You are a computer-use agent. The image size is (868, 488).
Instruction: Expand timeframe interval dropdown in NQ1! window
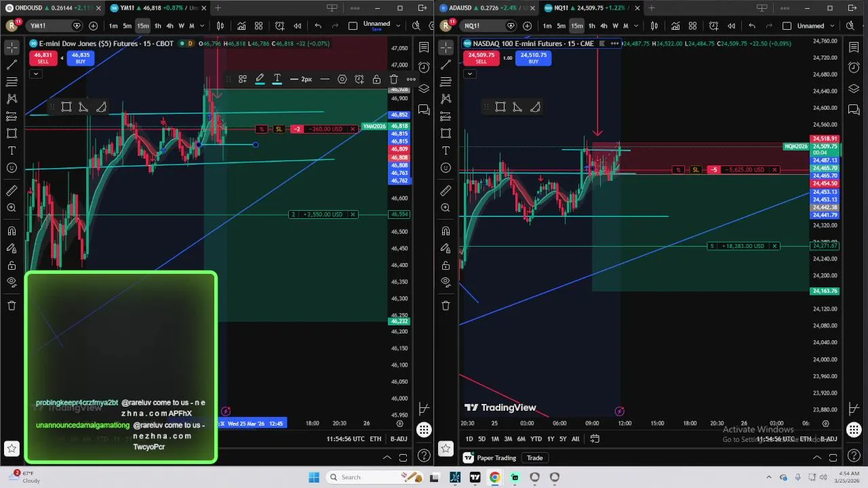pos(636,26)
